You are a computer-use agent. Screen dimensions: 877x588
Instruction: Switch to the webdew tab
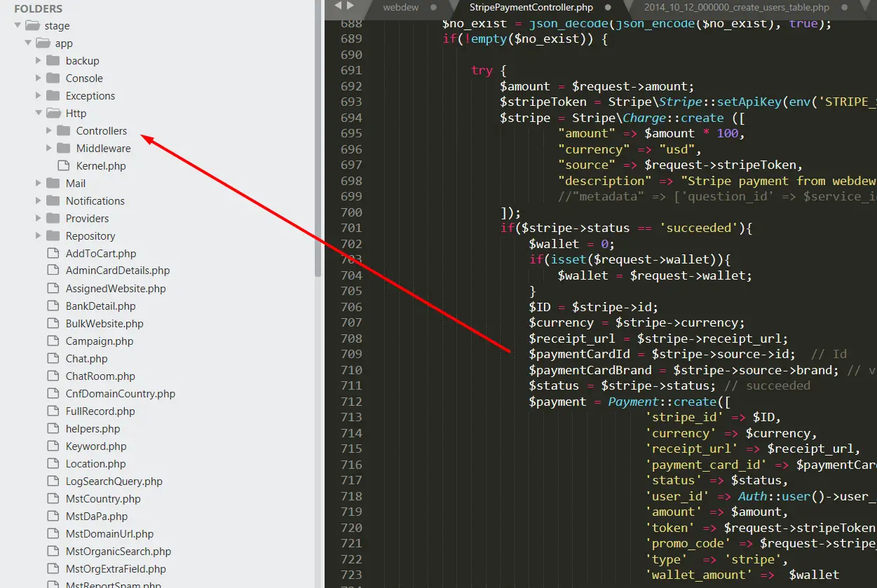coord(401,8)
